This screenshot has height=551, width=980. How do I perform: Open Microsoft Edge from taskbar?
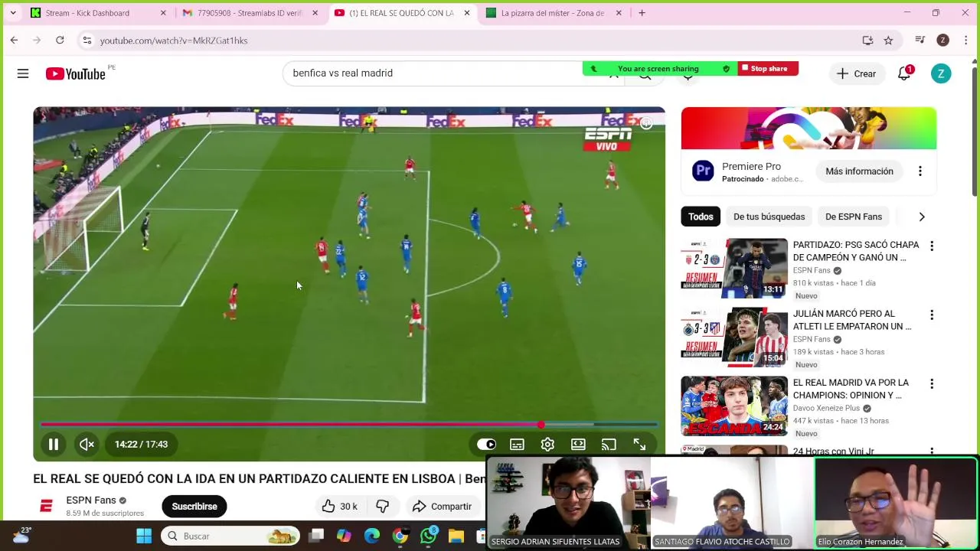tap(372, 536)
